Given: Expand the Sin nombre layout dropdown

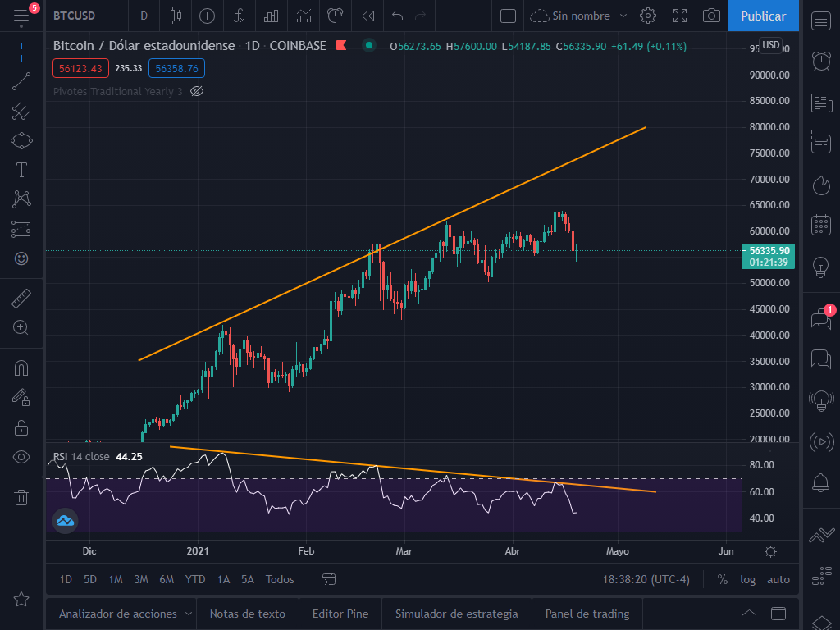Looking at the screenshot, I should (x=623, y=16).
